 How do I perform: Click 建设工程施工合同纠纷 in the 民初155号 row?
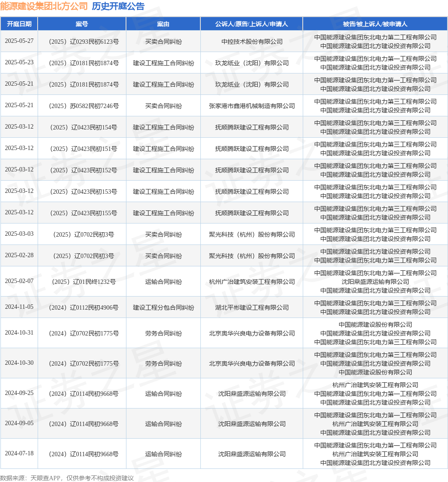(163, 213)
